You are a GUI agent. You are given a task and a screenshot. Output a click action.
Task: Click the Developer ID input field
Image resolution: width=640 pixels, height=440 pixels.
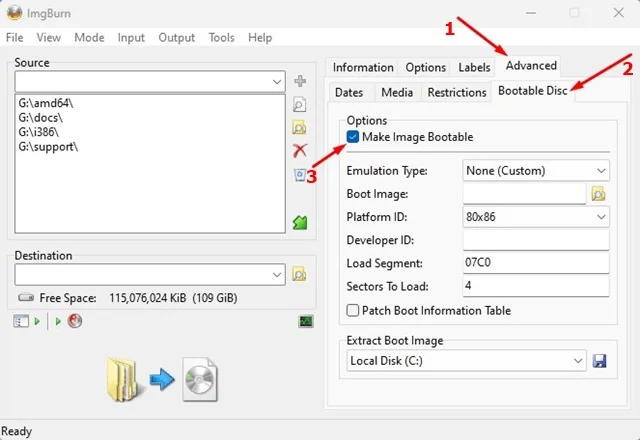[x=536, y=240]
